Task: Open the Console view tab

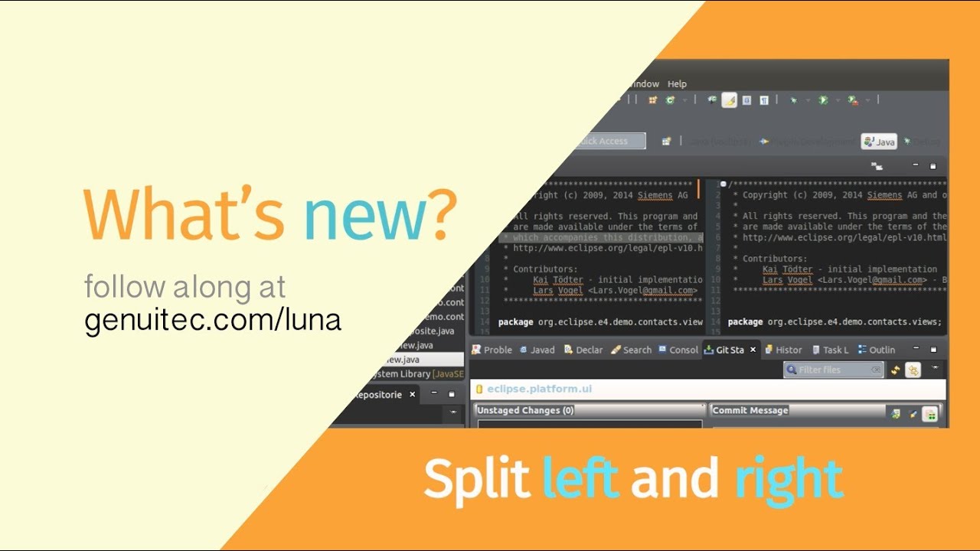Action: tap(678, 350)
